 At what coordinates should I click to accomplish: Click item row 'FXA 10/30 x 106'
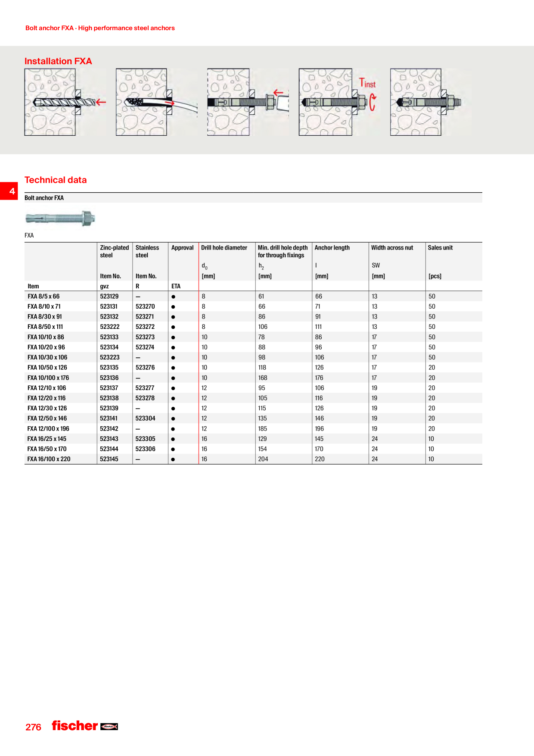(x=253, y=357)
